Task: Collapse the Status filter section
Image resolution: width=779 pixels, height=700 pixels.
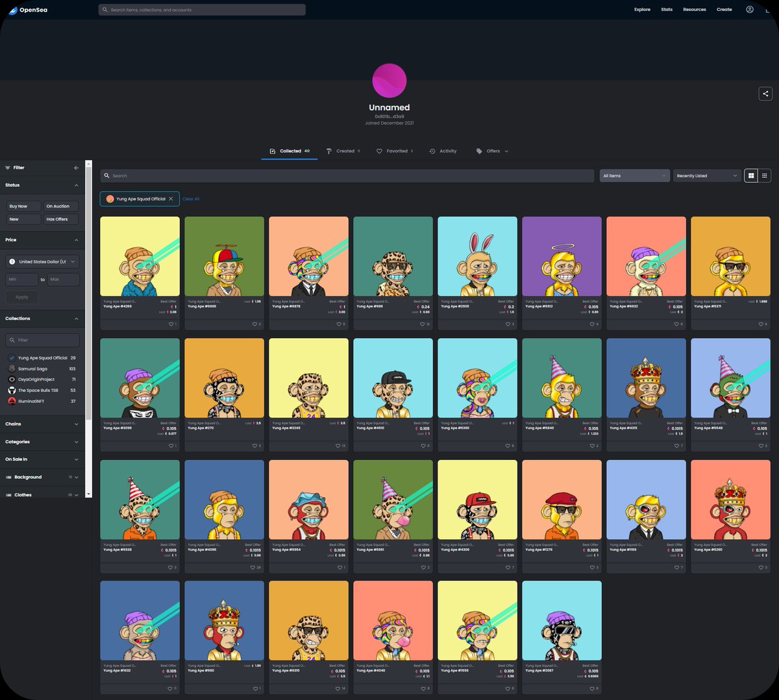Action: coord(42,185)
